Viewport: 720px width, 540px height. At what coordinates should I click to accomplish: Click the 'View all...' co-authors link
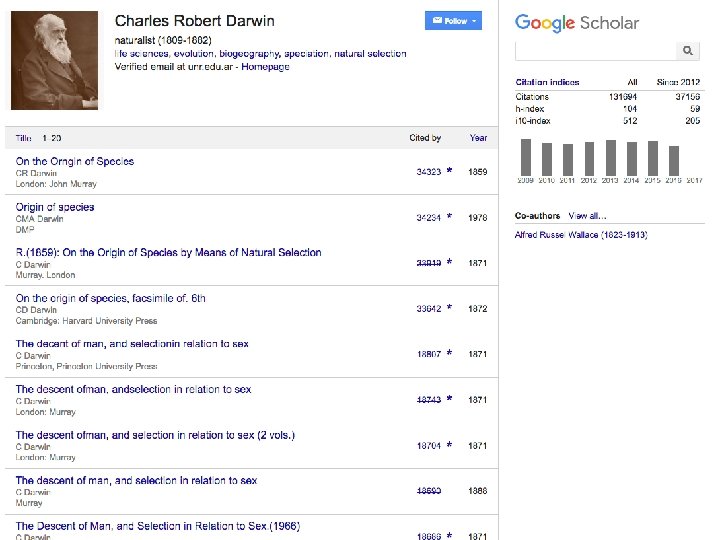click(x=587, y=216)
